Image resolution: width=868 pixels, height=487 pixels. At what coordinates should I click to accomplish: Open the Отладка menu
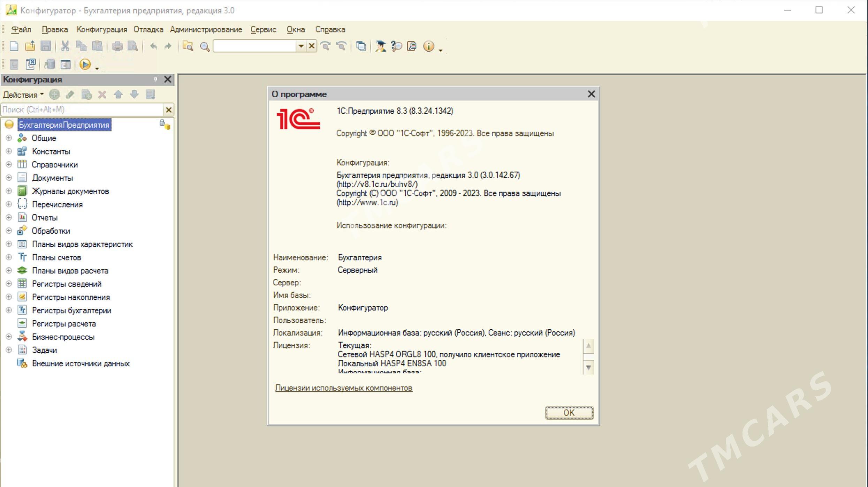[x=148, y=30]
